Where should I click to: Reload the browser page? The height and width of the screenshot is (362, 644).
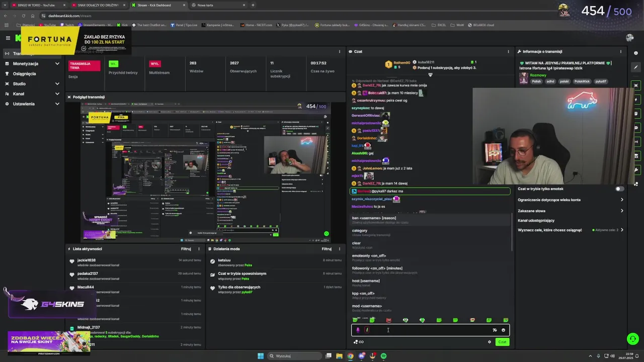tap(23, 16)
